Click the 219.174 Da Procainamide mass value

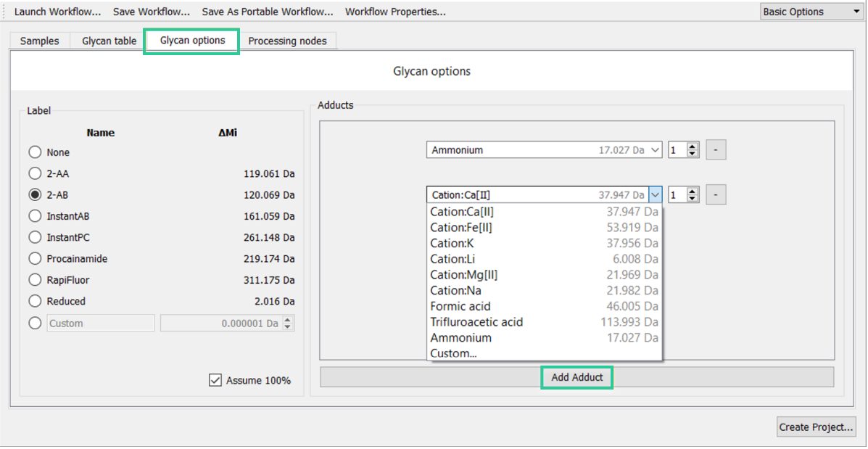268,258
